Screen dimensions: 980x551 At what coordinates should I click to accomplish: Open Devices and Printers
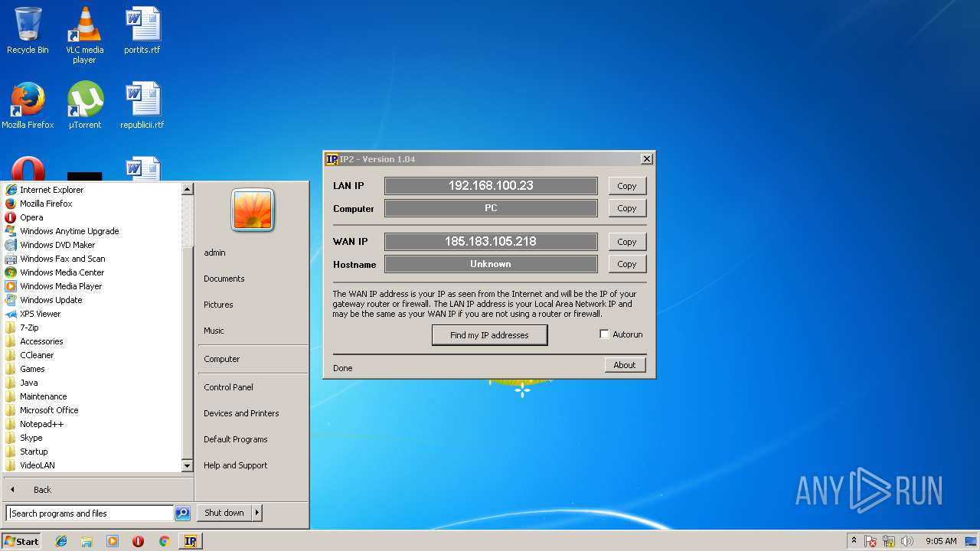[x=241, y=413]
